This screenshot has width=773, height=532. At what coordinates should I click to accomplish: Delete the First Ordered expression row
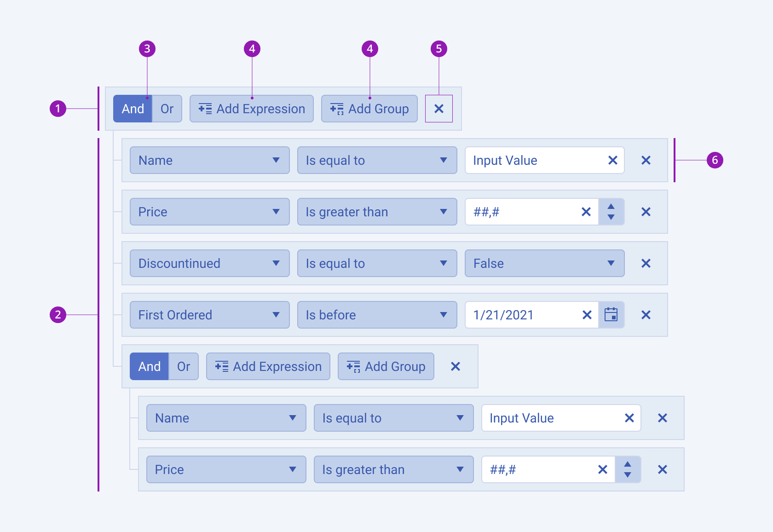(646, 315)
